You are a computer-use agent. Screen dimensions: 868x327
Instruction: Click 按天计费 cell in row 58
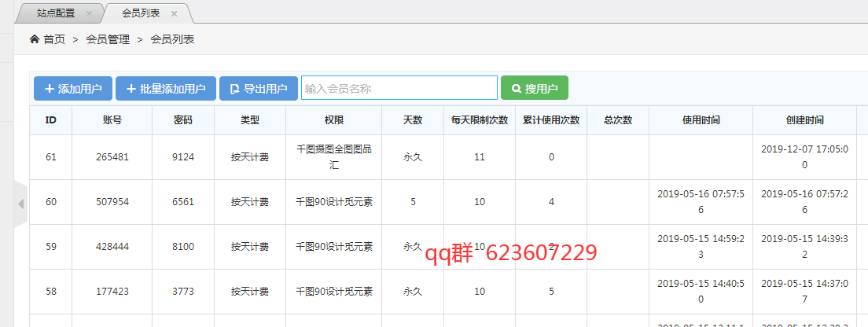point(250,292)
